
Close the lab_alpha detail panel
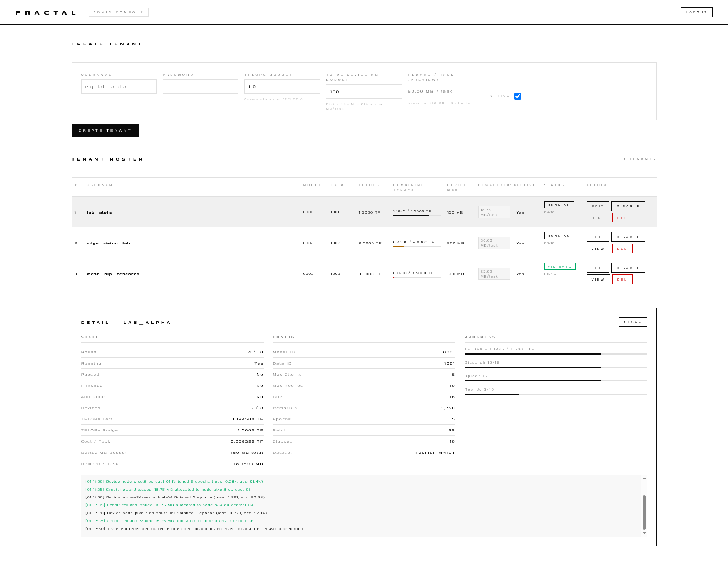tap(633, 322)
